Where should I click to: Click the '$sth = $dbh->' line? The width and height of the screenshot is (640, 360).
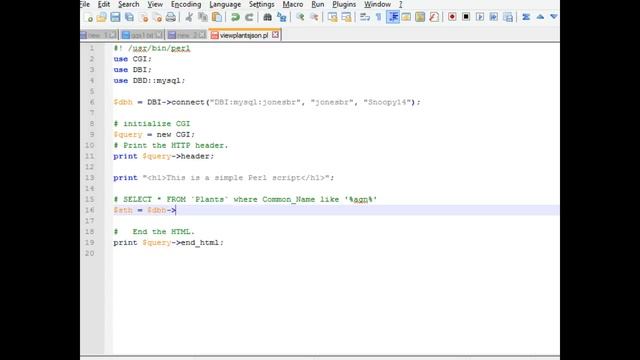tap(145, 210)
